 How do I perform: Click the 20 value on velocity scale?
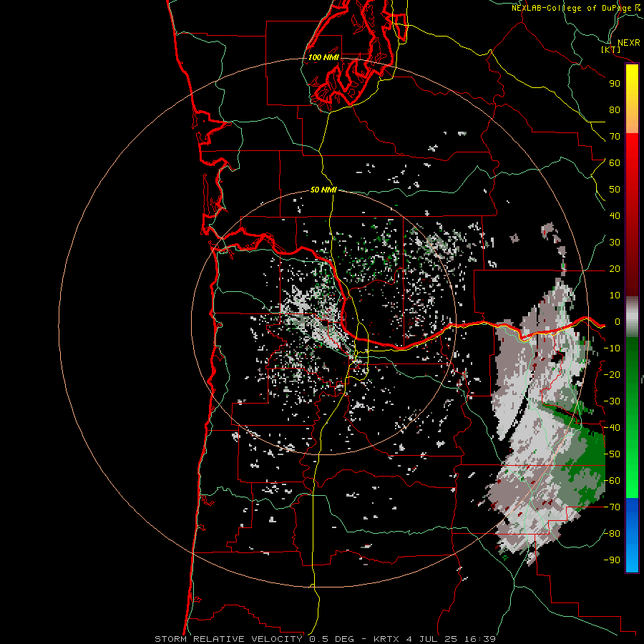[x=615, y=269]
